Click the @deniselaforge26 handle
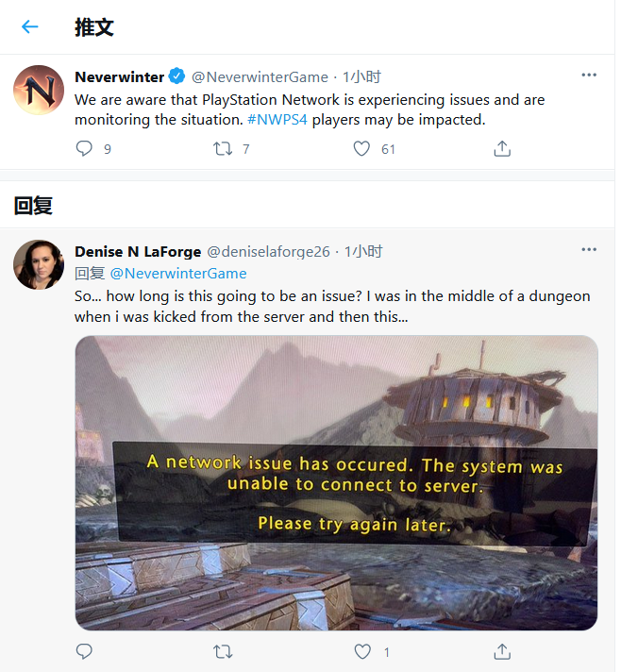Viewport: 621px width, 672px height. pos(268,251)
